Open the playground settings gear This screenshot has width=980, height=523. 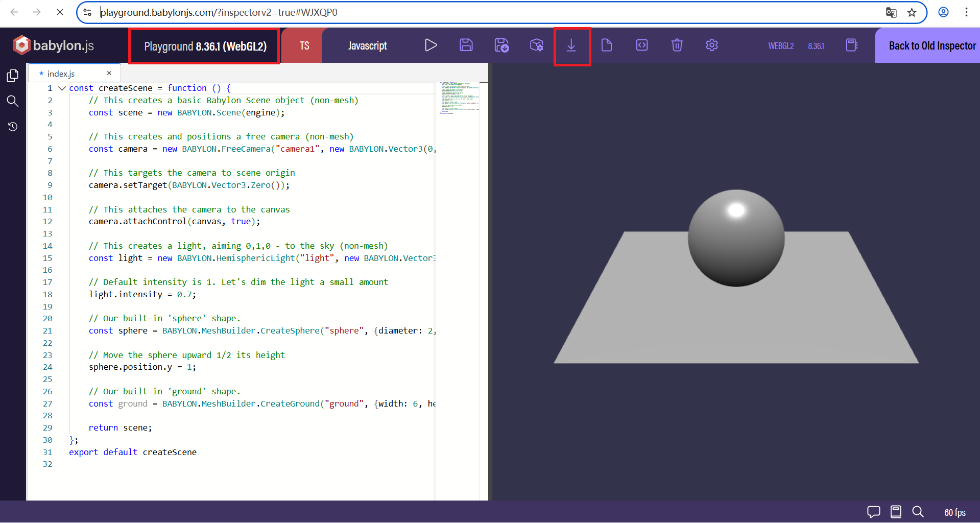pyautogui.click(x=712, y=45)
